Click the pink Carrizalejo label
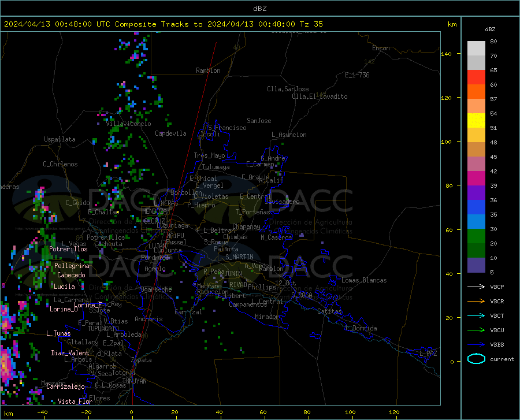Screen dimensions: 520x420 65,386
